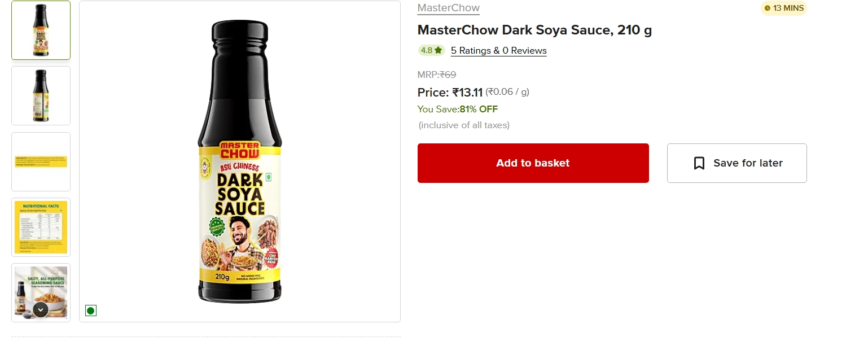Click the inclusive of all taxes note
This screenshot has width=868, height=341.
pos(464,125)
